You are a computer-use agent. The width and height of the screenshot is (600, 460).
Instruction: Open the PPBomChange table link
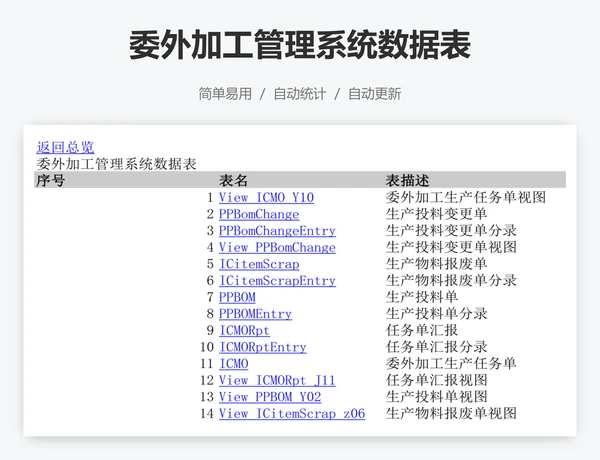tap(259, 214)
